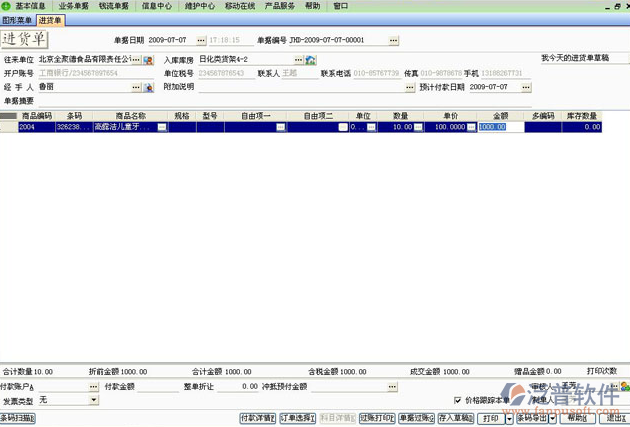Open the 我今天的进货单草稿 link

coord(574,58)
